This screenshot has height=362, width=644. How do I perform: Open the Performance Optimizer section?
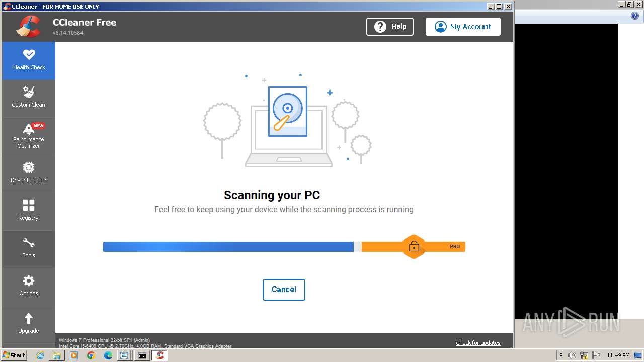click(29, 136)
